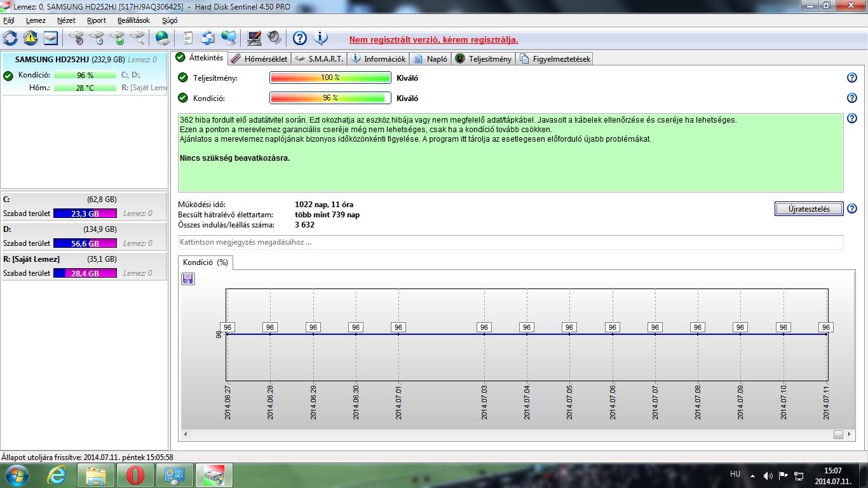Screen dimensions: 868x488
Task: Open the Windows Start menu
Action: tap(16, 475)
